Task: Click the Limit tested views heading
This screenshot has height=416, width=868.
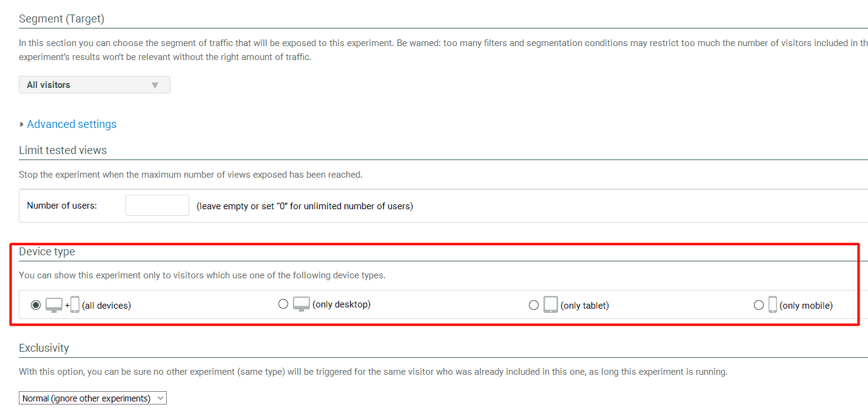Action: pyautogui.click(x=63, y=150)
